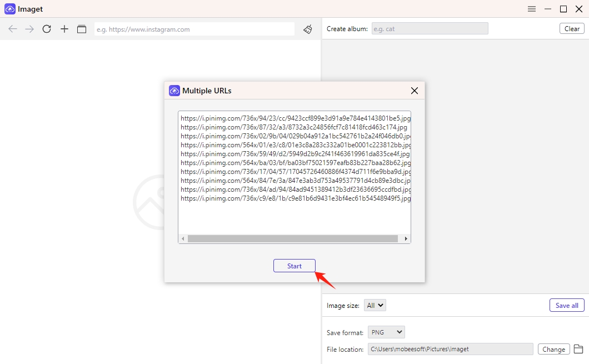Click the forward navigation arrow
The width and height of the screenshot is (589, 364).
[29, 29]
